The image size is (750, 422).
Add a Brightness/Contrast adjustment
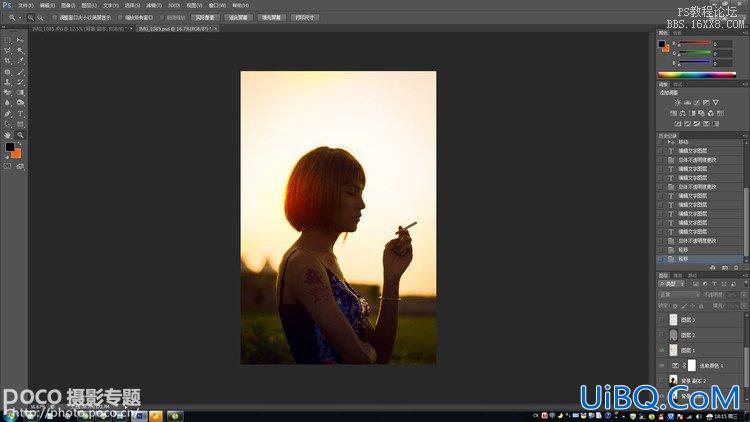click(x=677, y=102)
